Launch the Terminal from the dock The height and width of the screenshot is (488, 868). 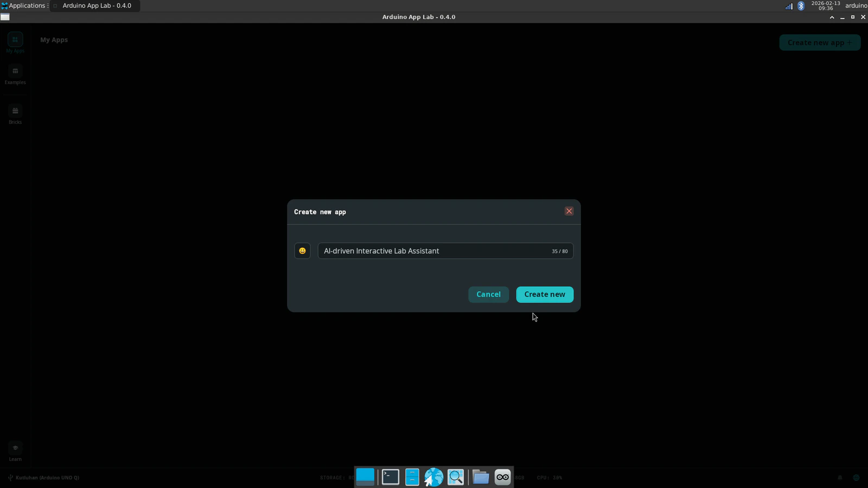tap(391, 477)
